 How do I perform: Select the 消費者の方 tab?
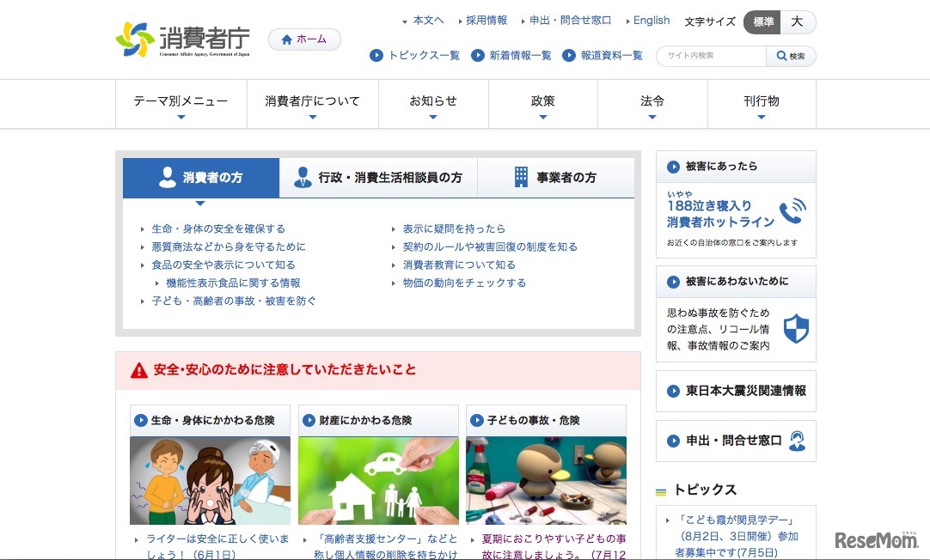click(201, 177)
